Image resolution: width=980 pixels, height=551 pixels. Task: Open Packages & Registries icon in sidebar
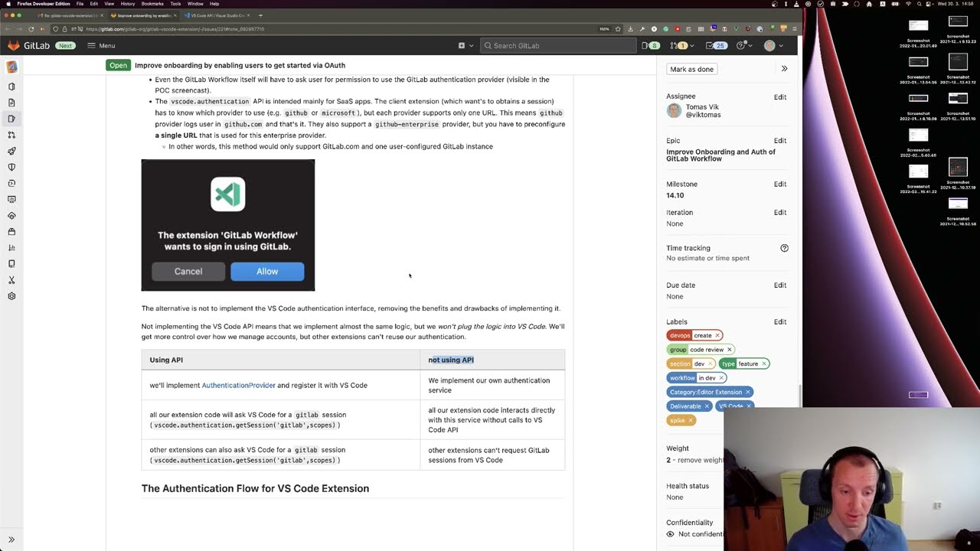tap(11, 231)
